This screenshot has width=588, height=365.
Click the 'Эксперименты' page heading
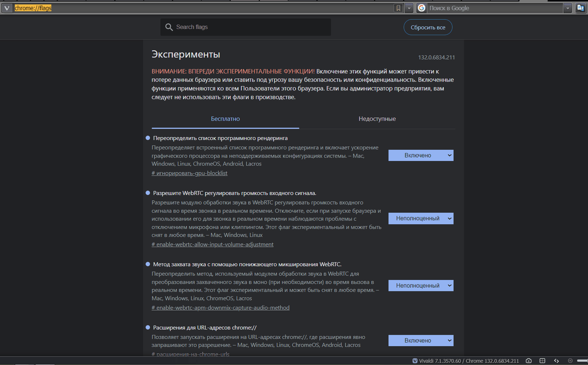point(186,54)
